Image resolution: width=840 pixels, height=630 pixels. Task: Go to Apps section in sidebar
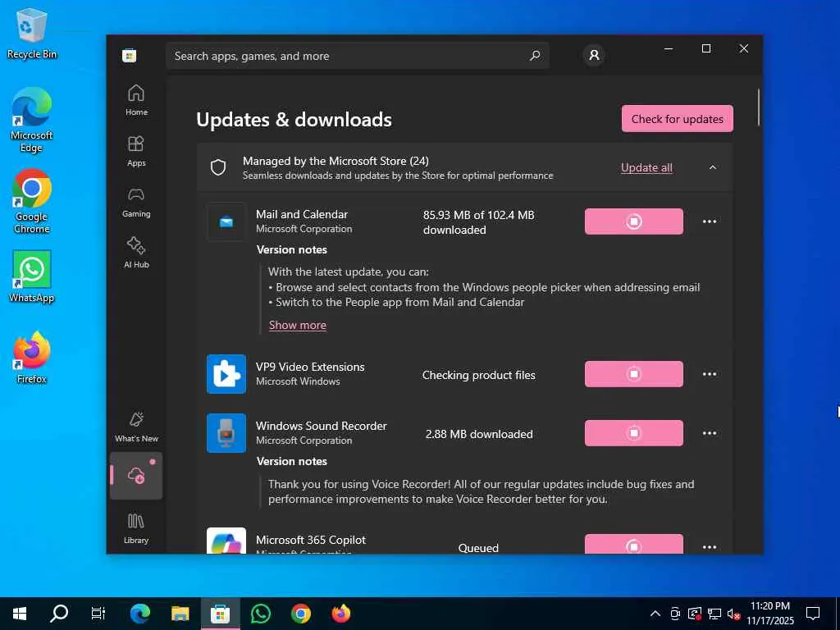(136, 151)
